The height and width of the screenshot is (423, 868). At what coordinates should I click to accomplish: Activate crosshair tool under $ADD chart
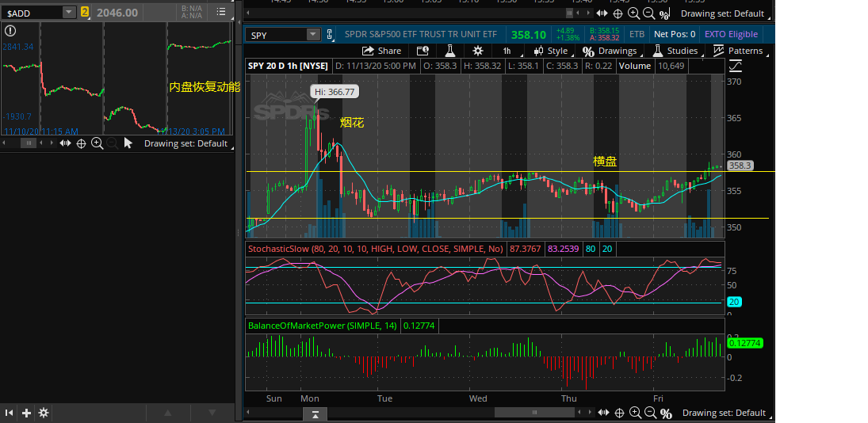81,143
